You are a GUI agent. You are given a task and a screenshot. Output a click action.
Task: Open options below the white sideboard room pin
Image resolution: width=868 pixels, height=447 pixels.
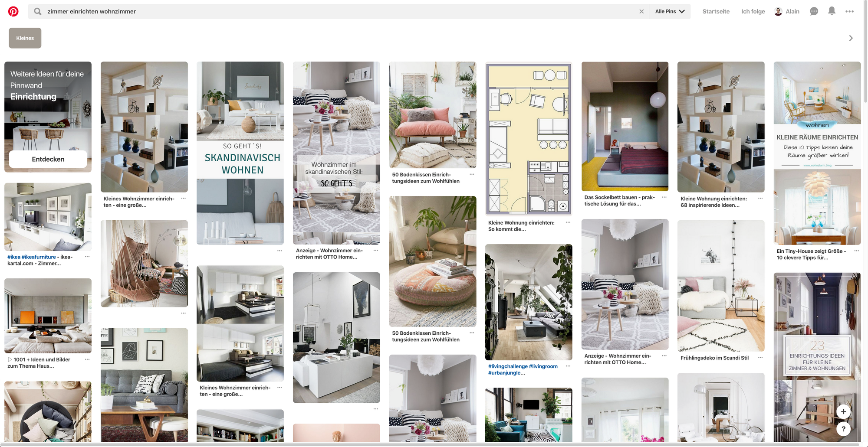[x=376, y=409]
